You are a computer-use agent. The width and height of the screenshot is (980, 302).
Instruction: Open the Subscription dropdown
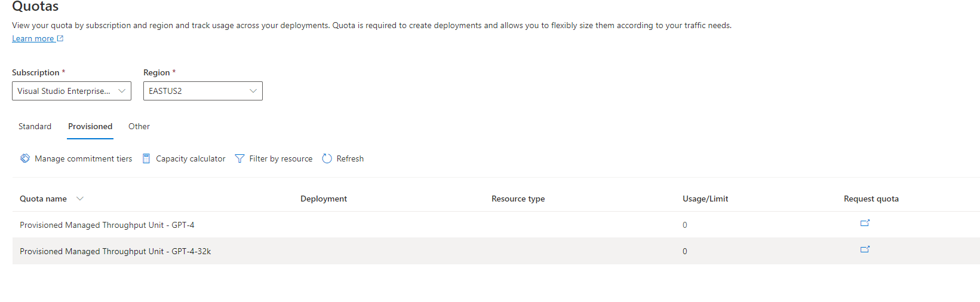click(x=72, y=91)
